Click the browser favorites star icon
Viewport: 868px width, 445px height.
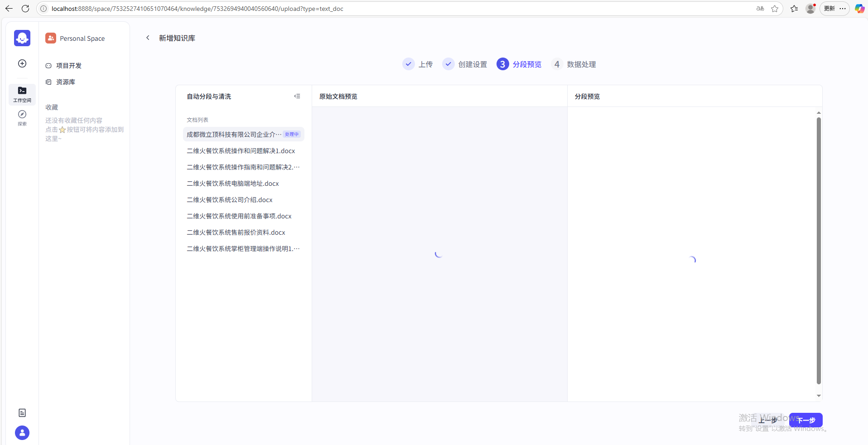coord(775,9)
